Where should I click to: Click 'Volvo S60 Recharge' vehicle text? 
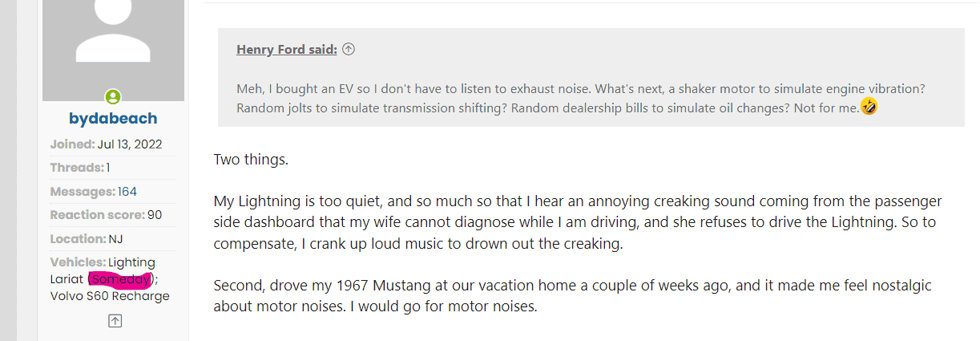(110, 296)
